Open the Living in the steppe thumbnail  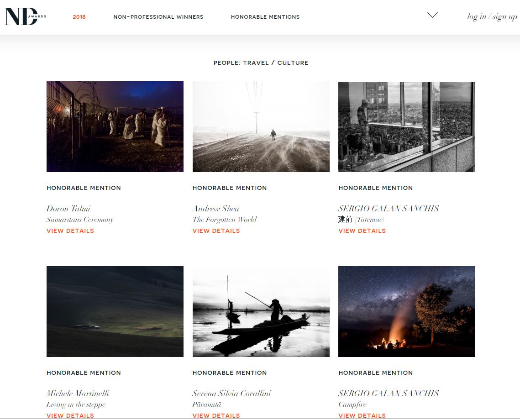pyautogui.click(x=115, y=311)
